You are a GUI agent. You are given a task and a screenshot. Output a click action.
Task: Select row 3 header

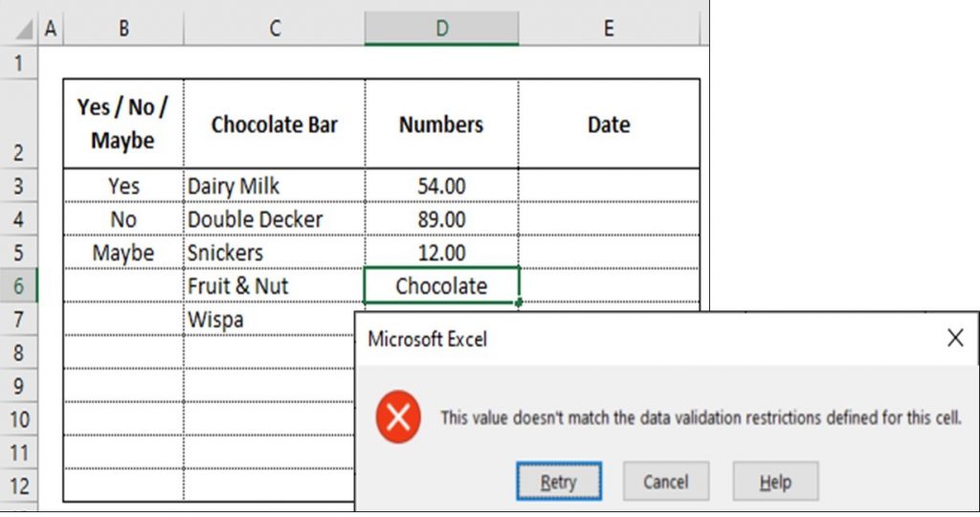click(20, 186)
